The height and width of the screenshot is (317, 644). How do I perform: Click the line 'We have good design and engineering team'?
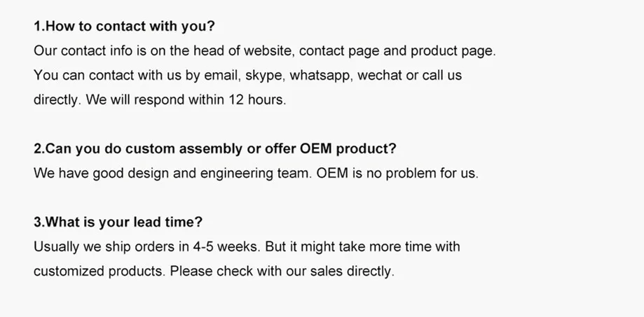(x=173, y=173)
